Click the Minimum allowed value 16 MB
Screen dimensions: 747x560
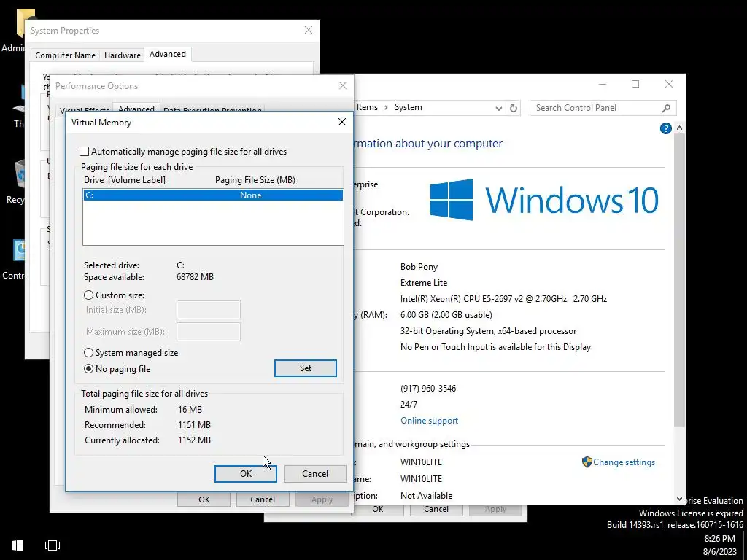pyautogui.click(x=190, y=410)
